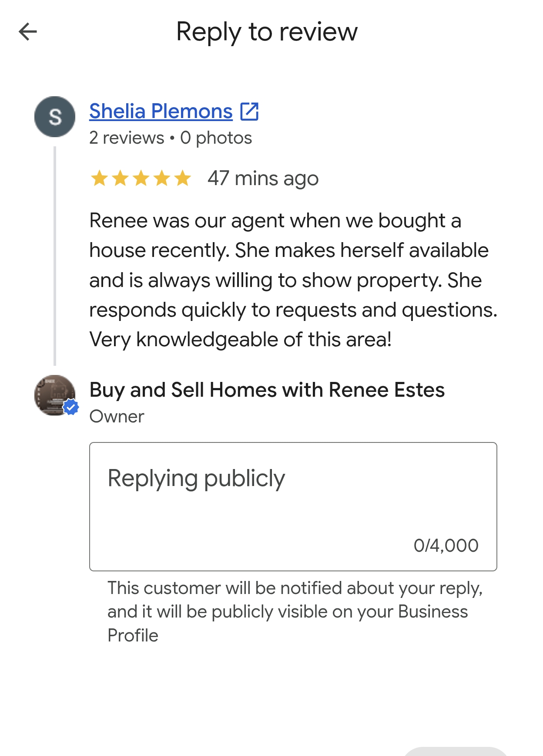543x756 pixels.
Task: Click the Reply to review page title
Action: [267, 32]
